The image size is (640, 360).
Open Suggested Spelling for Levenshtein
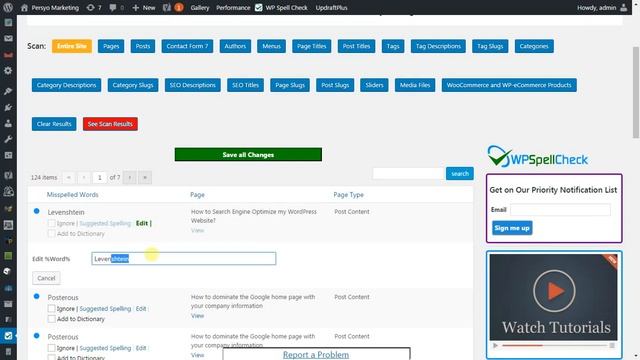click(105, 223)
